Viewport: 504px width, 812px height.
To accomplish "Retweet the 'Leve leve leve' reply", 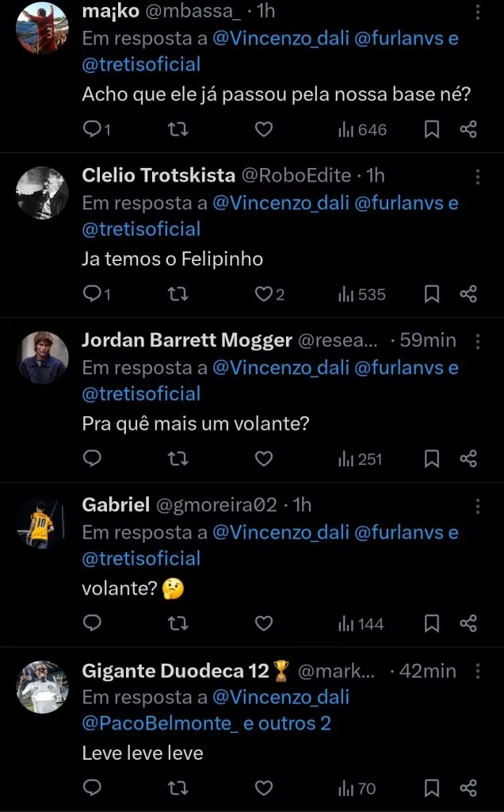I will coord(178,788).
